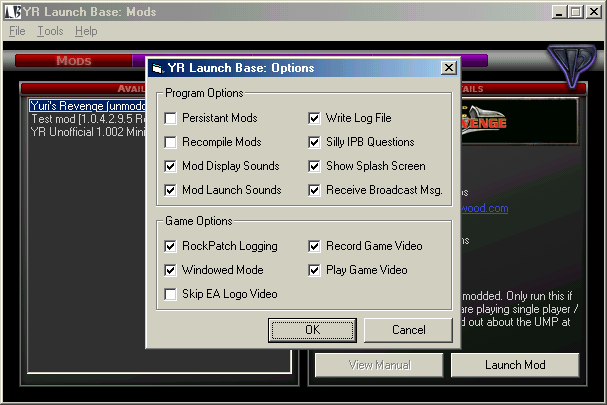
Task: Click the Options dialog title bar icon
Action: tap(158, 69)
